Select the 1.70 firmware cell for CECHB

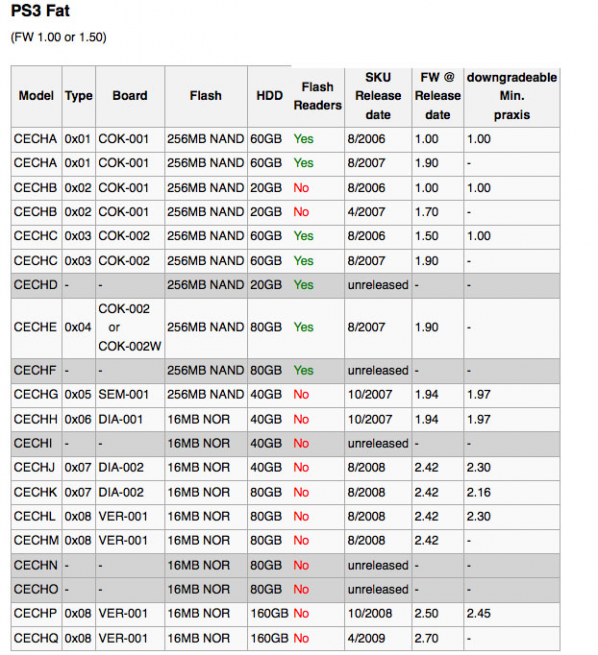(x=426, y=212)
